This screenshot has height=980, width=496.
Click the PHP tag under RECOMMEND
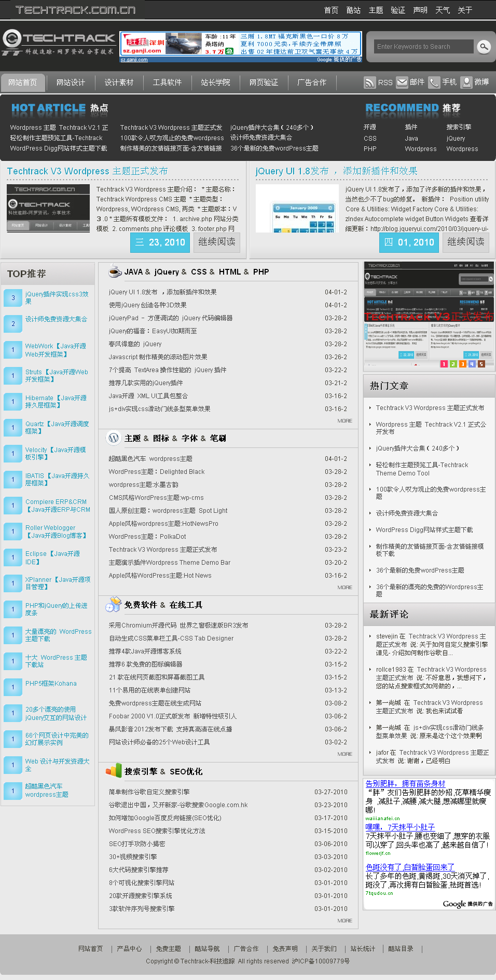[x=370, y=149]
